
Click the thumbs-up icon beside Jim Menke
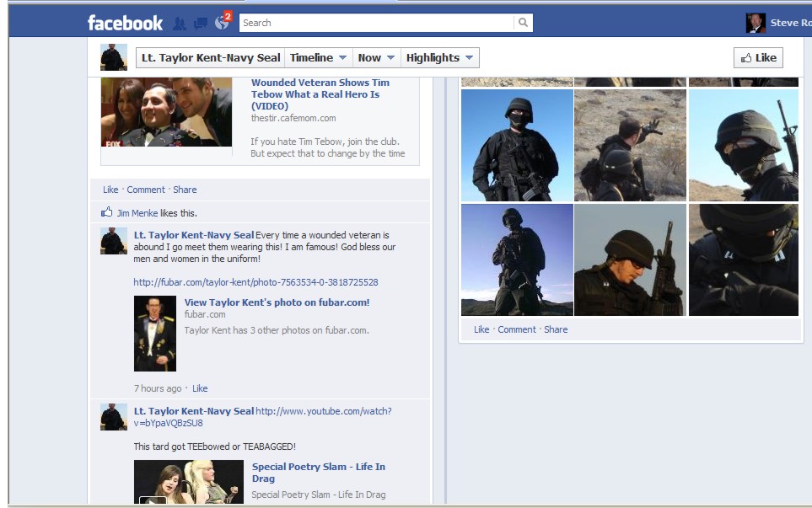click(107, 213)
